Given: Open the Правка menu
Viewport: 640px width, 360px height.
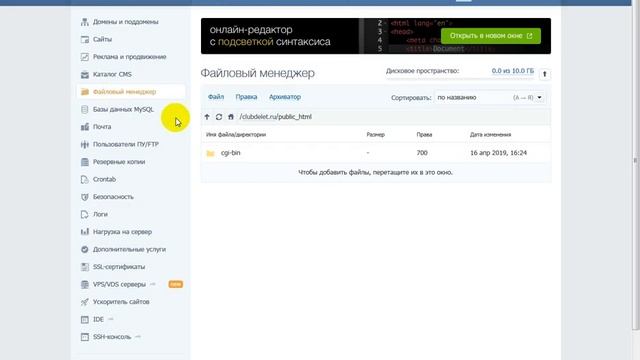Looking at the screenshot, I should point(246,97).
